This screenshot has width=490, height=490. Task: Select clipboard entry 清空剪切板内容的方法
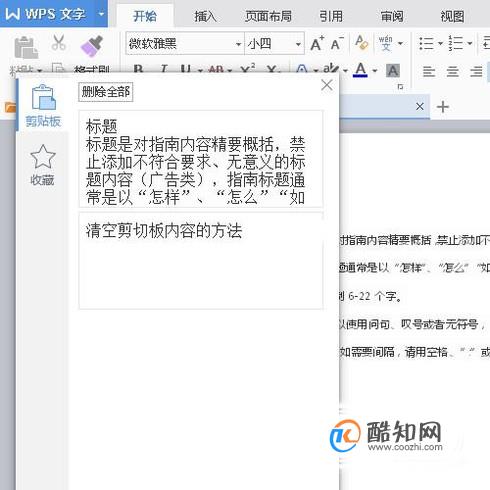pos(201,261)
